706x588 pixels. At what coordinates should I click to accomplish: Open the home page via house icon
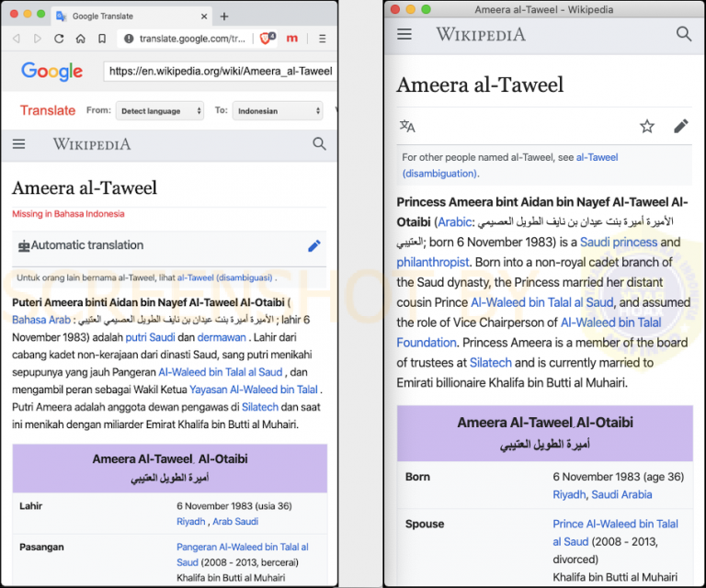[81, 39]
